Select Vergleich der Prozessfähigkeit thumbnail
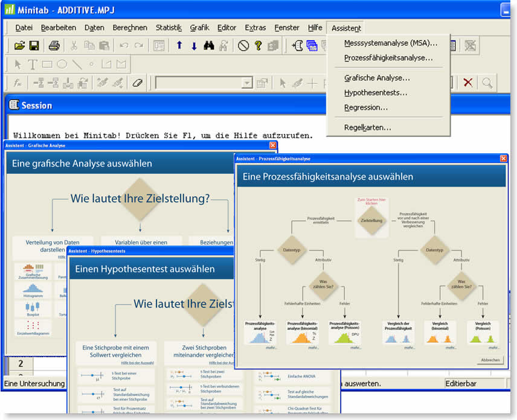This screenshot has height=420, width=517. pyautogui.click(x=398, y=332)
